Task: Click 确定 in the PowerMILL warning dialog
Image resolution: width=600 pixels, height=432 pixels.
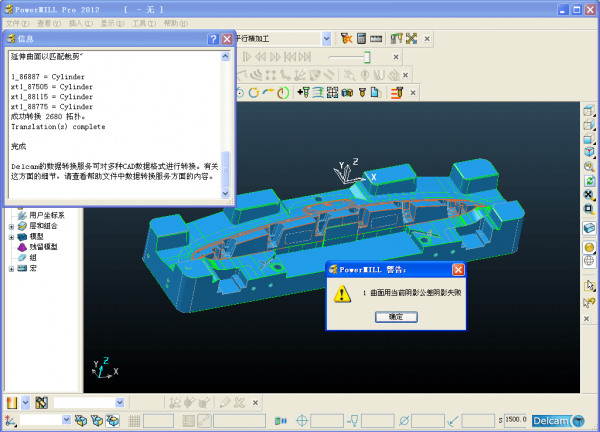Action: coord(396,317)
